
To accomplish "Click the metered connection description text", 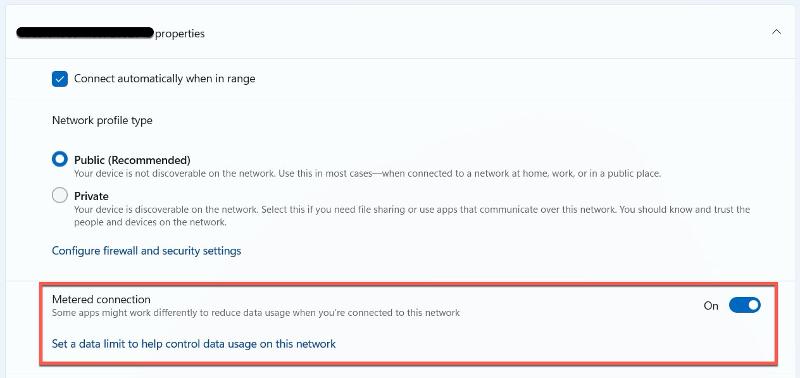I will click(256, 313).
